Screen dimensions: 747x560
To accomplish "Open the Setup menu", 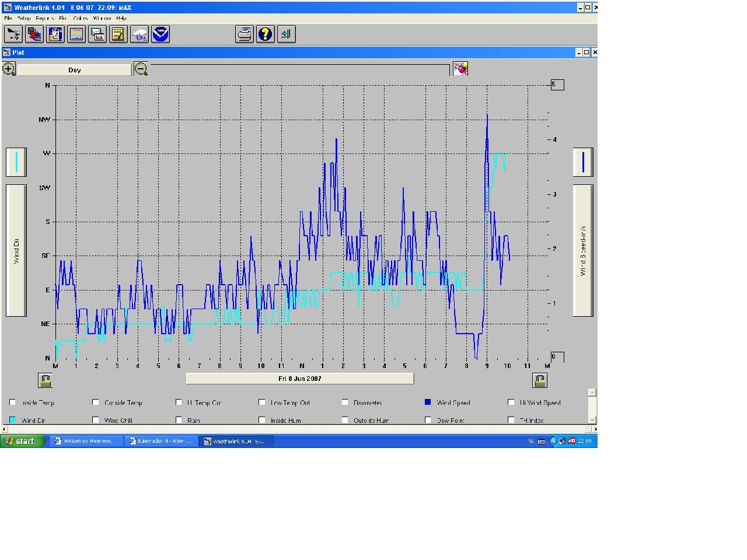I will click(x=24, y=18).
